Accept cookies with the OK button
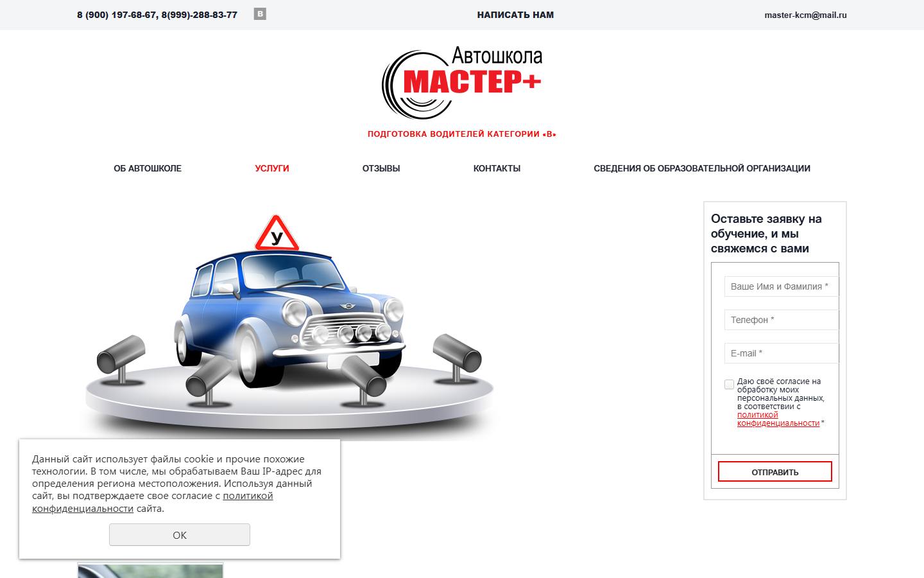The width and height of the screenshot is (924, 578). point(180,535)
